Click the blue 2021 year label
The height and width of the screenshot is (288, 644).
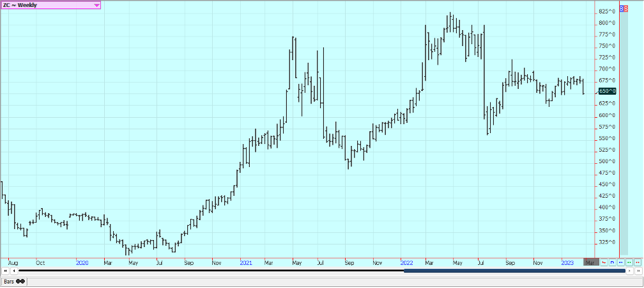click(246, 262)
